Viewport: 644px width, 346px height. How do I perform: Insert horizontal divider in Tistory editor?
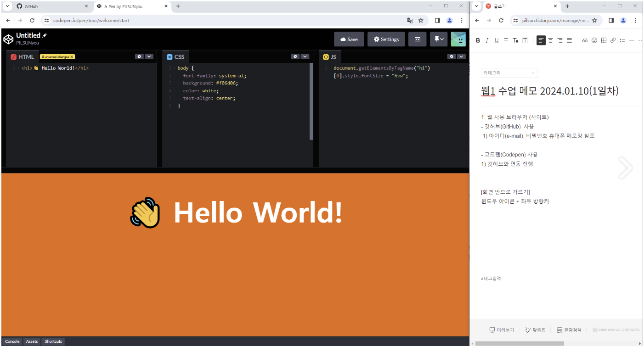(632, 40)
